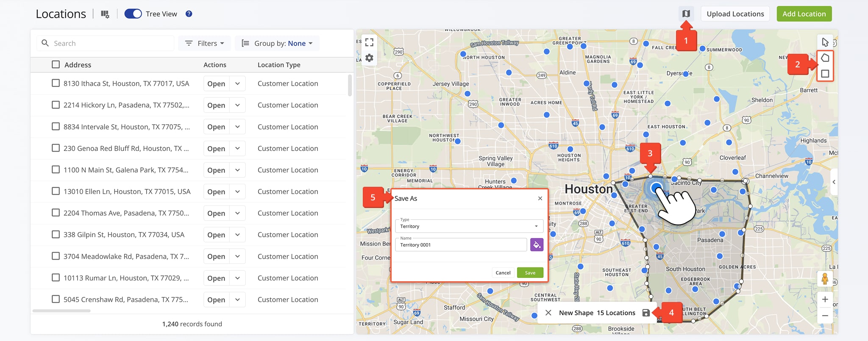Toggle map fullscreen mode
The image size is (868, 341).
(370, 42)
